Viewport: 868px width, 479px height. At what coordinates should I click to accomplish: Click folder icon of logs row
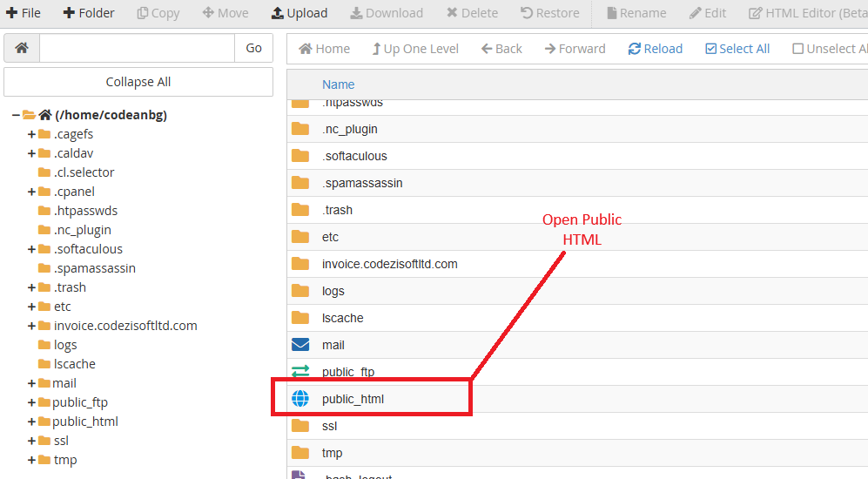(x=300, y=291)
